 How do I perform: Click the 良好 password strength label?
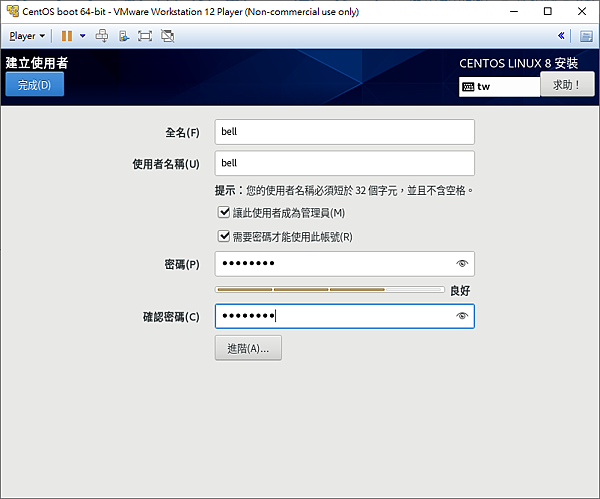coord(460,291)
